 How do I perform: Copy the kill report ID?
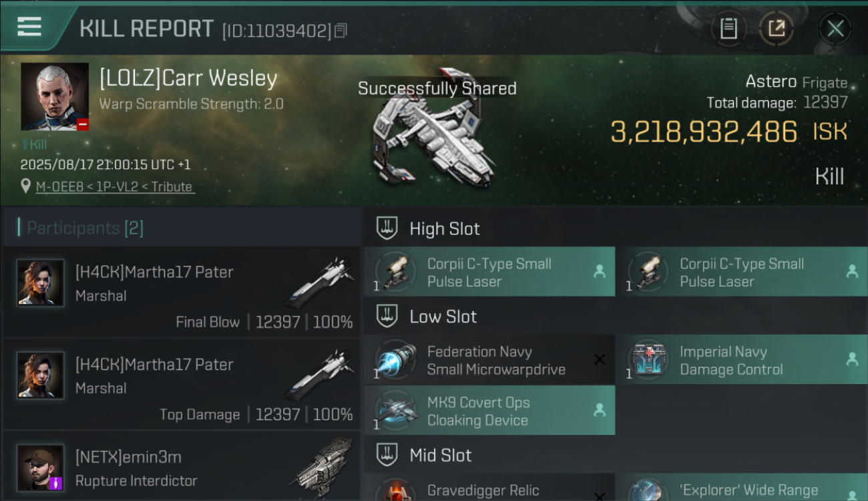point(341,30)
